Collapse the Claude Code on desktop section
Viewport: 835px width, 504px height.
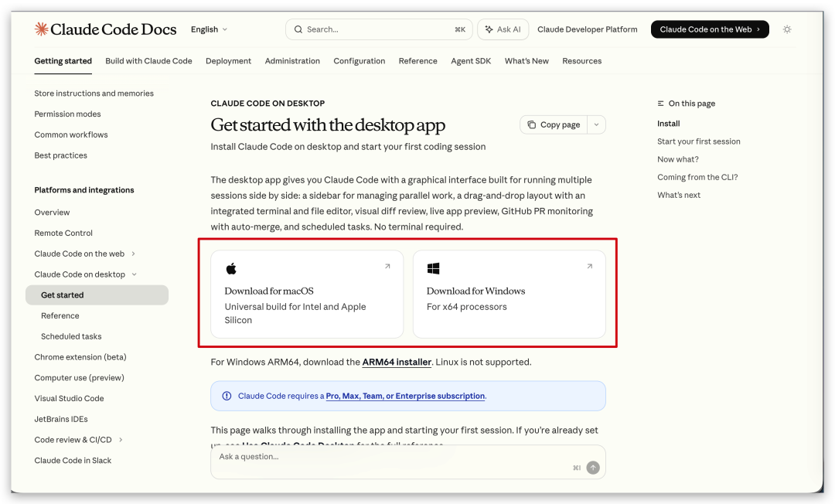[x=135, y=274]
